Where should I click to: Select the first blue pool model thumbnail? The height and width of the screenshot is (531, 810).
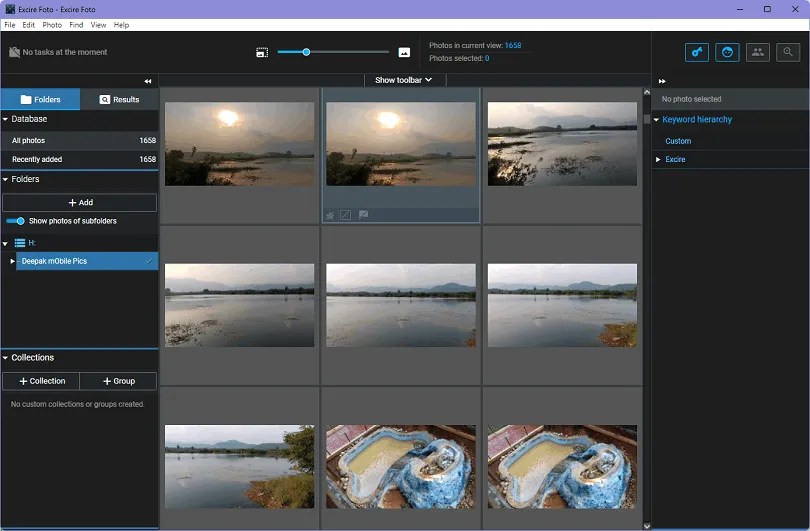[x=401, y=467]
